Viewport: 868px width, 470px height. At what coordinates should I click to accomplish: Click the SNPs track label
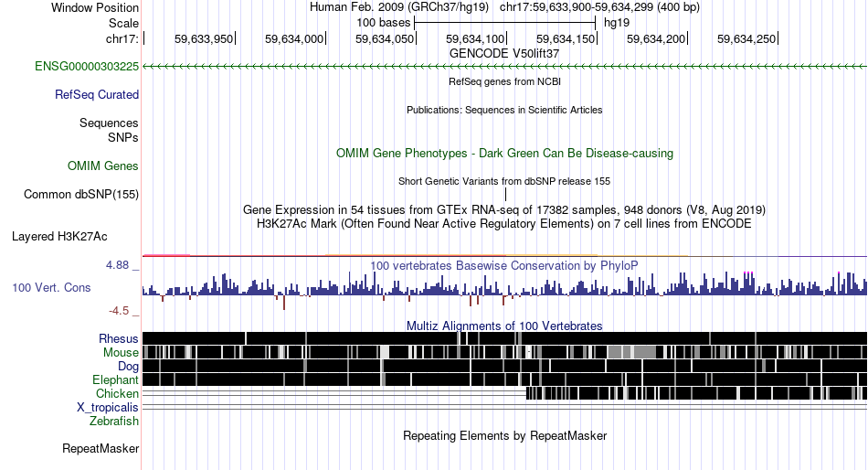[x=123, y=137]
